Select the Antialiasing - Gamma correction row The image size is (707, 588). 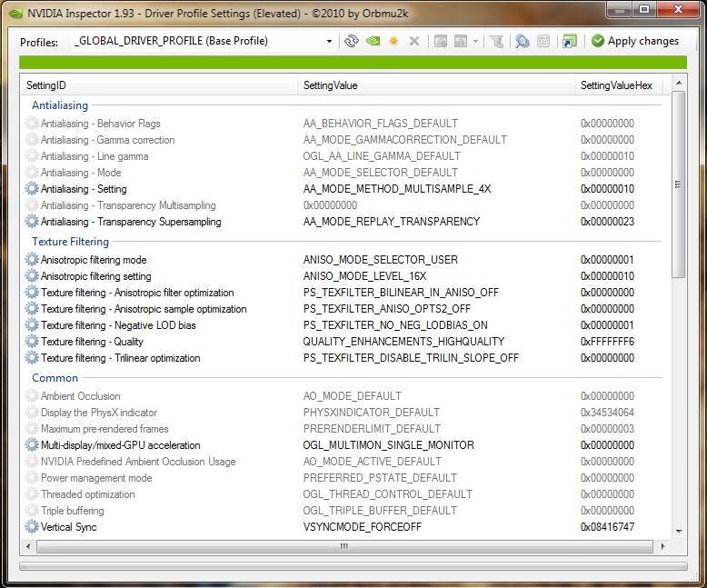[x=342, y=140]
